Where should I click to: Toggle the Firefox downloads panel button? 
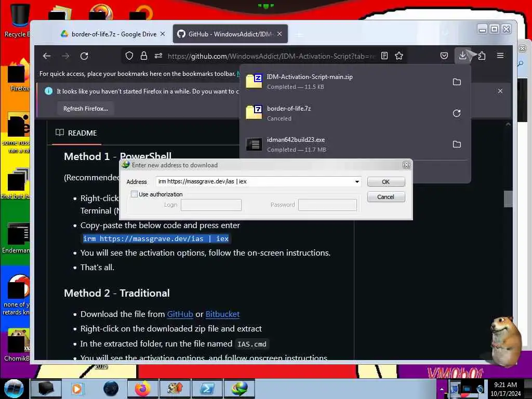tap(462, 56)
